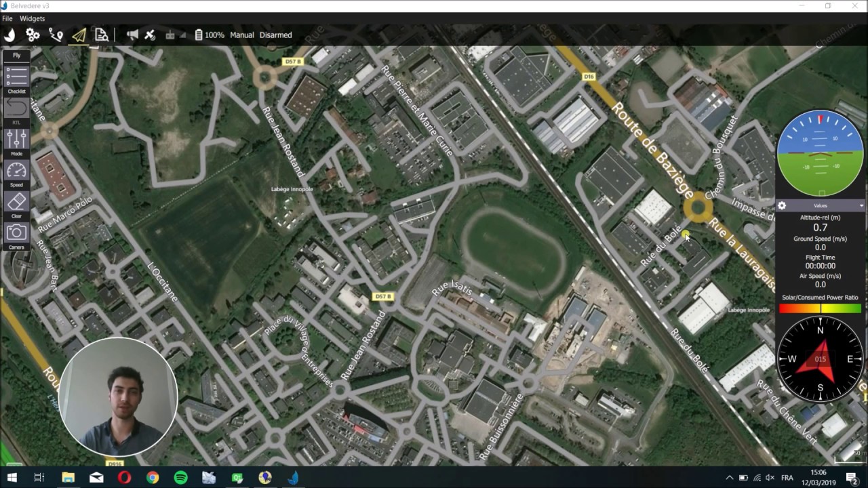Show battery status 100% indicator
The image size is (868, 488).
coord(210,35)
